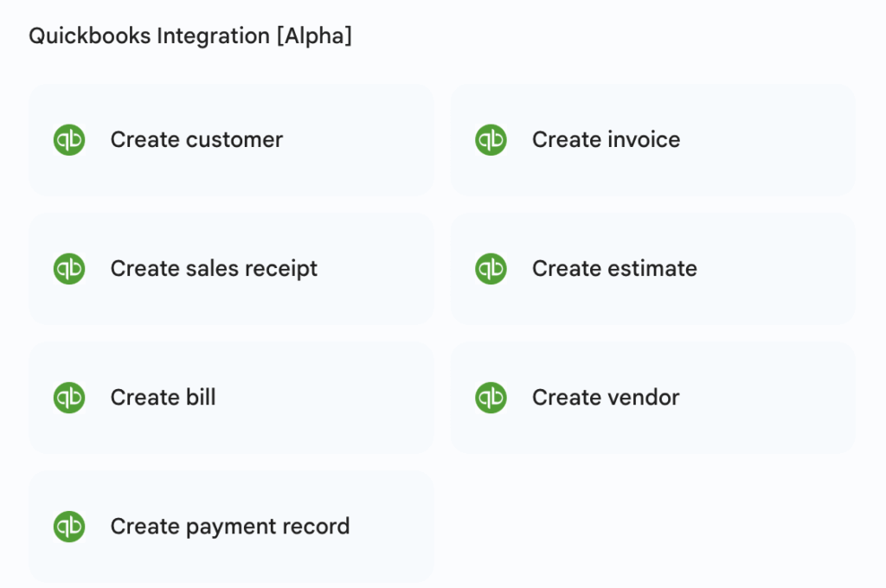Select the QuickBooks icon on Create sales receipt
The width and height of the screenshot is (886, 588).
click(69, 269)
